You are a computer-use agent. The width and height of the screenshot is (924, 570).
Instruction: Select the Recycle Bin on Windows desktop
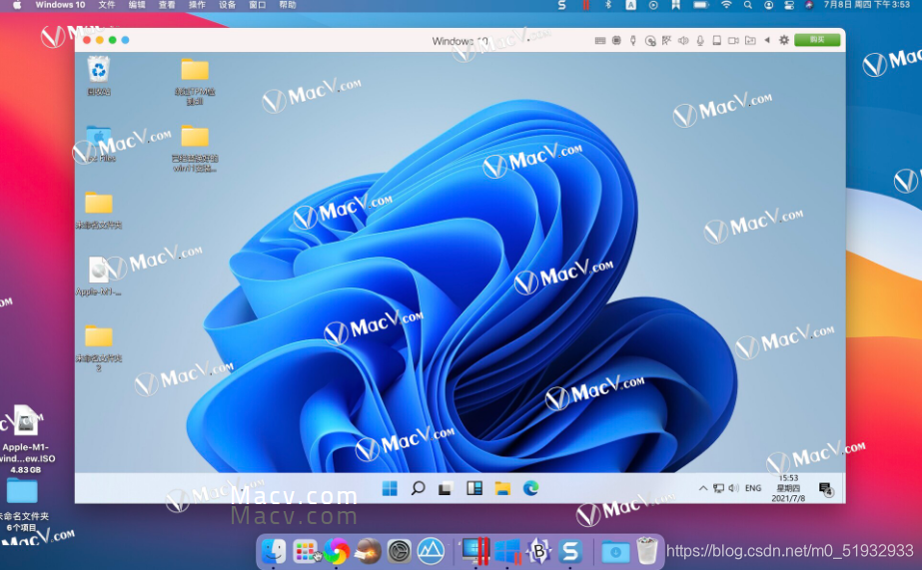(x=99, y=76)
